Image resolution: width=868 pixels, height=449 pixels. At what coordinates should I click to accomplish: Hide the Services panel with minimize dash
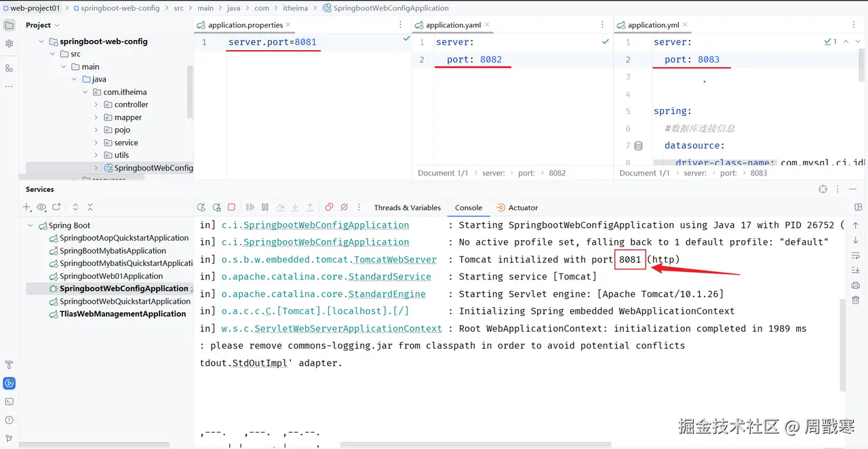tap(853, 189)
